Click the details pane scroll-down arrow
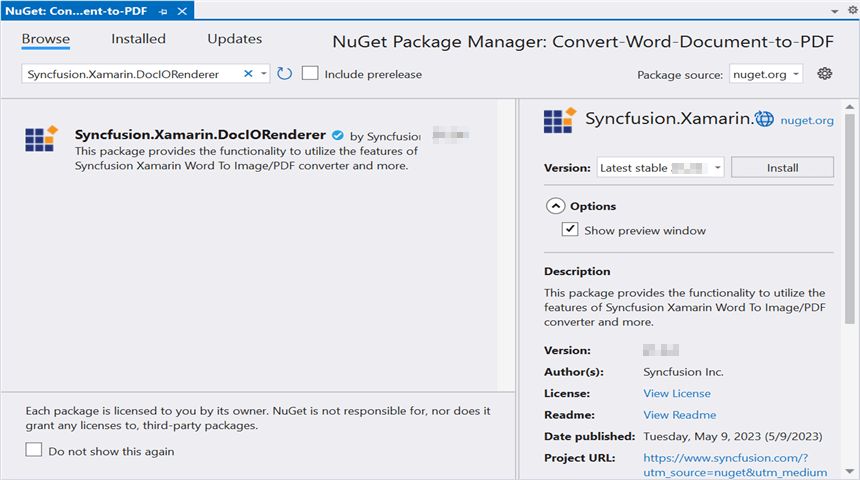Screen dimensions: 860x480 click(850, 471)
